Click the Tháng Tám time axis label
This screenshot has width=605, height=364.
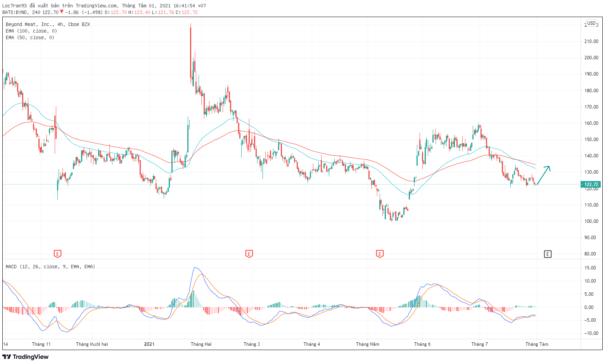click(x=537, y=344)
